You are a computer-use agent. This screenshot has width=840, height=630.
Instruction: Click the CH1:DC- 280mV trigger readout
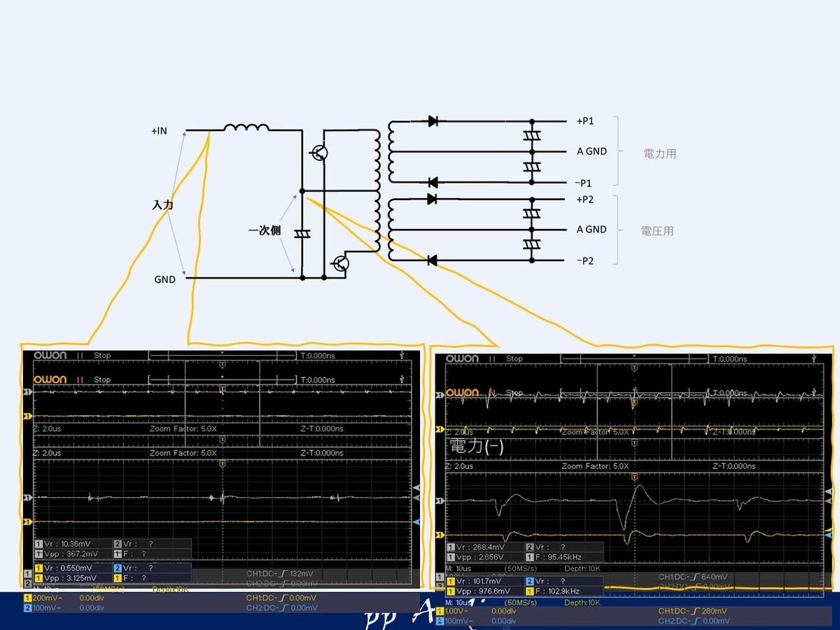coord(693,611)
